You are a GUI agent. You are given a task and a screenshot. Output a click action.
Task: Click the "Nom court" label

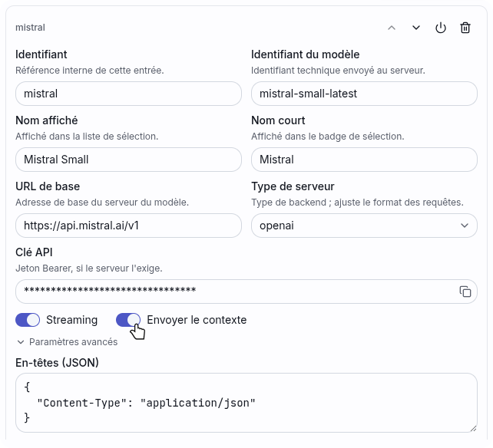point(278,120)
